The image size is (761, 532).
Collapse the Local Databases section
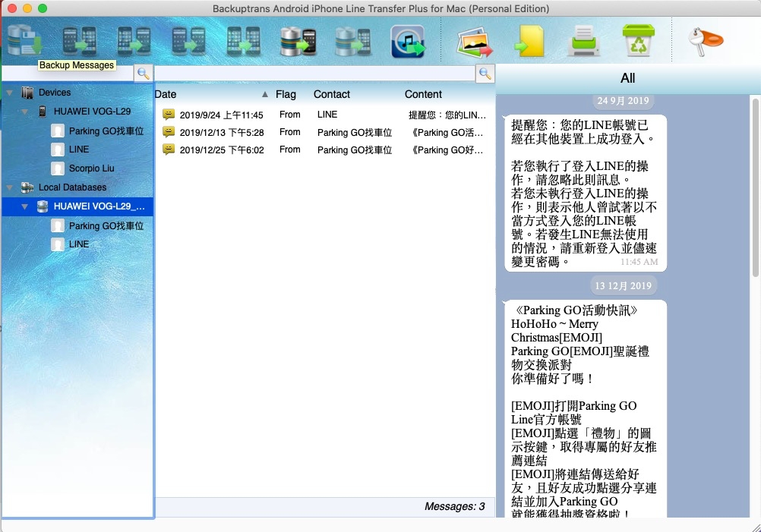coord(9,187)
